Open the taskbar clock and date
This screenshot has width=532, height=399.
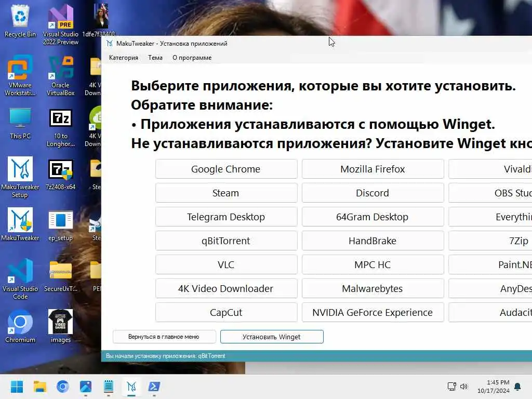click(x=494, y=387)
